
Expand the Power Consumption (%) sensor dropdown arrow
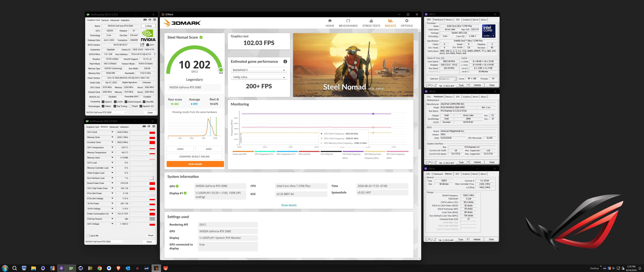coord(112,214)
